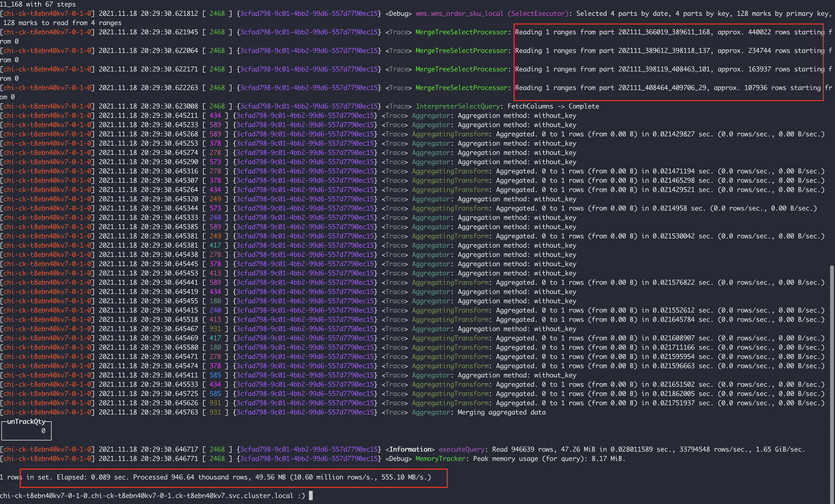Viewport: 835px width, 504px height.
Task: Click duration '0.021471194 sec.'
Action: point(681,171)
